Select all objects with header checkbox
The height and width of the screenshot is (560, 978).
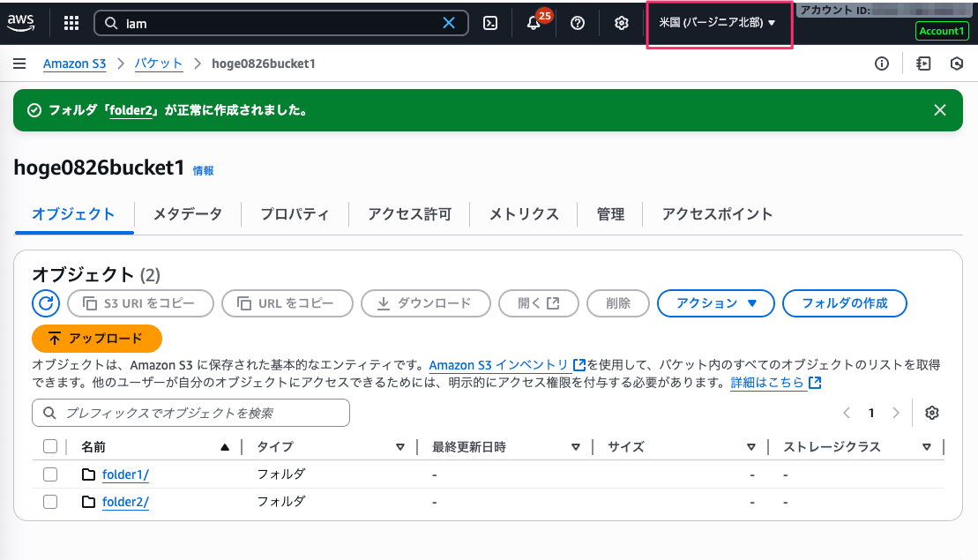50,446
